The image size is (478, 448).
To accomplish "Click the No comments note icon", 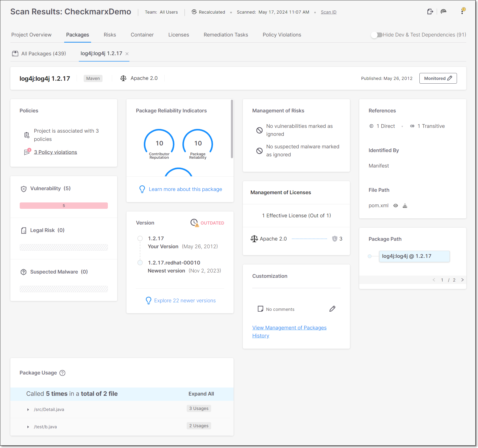I will pos(260,309).
